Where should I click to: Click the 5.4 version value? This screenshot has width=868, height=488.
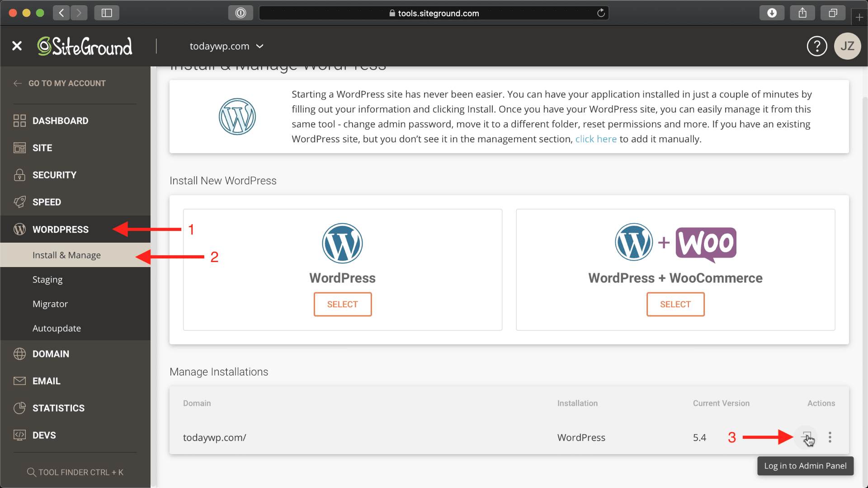tap(699, 437)
